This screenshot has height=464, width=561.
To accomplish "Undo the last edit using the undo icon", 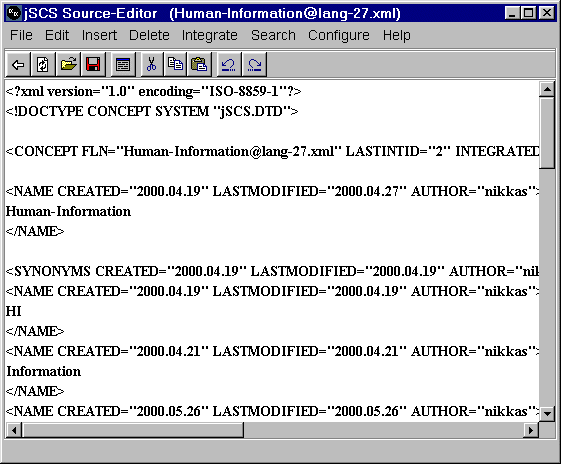I will pos(229,65).
